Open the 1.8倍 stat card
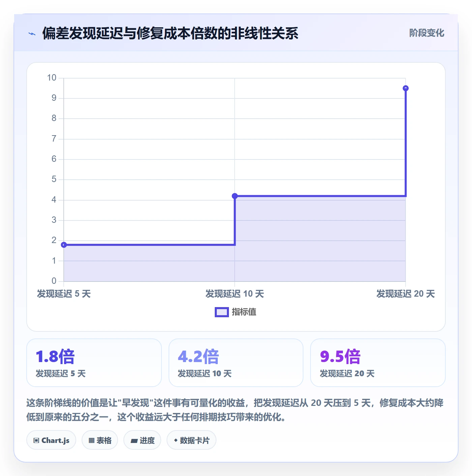This screenshot has width=472, height=476. click(94, 363)
